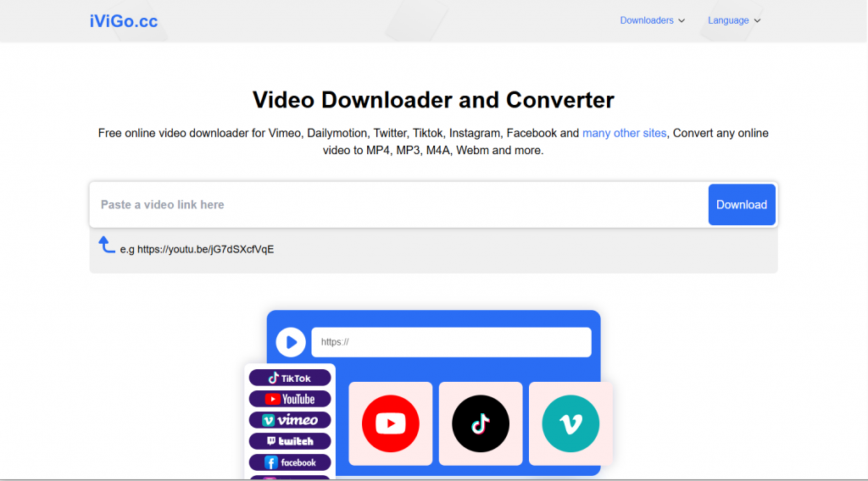Select the TikTok pill label
868x481 pixels.
tap(290, 379)
